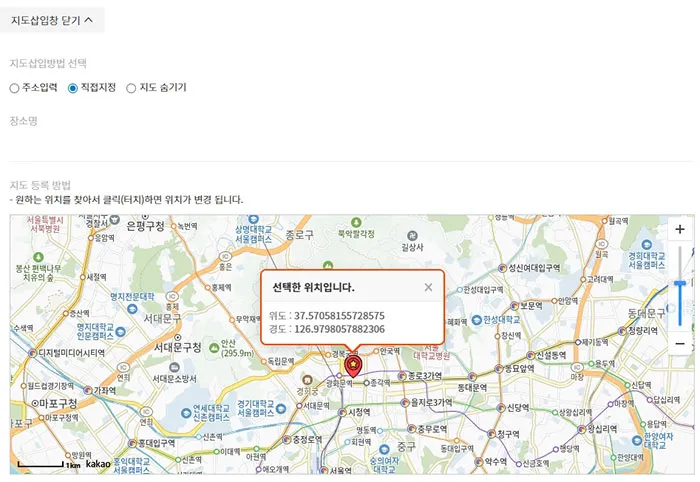Click the 위도 37.57058155728575 value
The image size is (700, 482).
point(339,316)
